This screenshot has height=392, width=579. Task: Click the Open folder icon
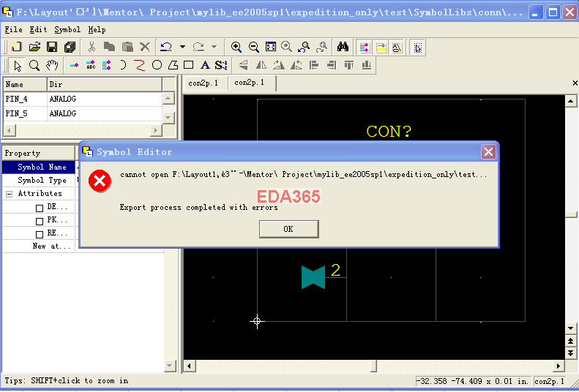(34, 47)
